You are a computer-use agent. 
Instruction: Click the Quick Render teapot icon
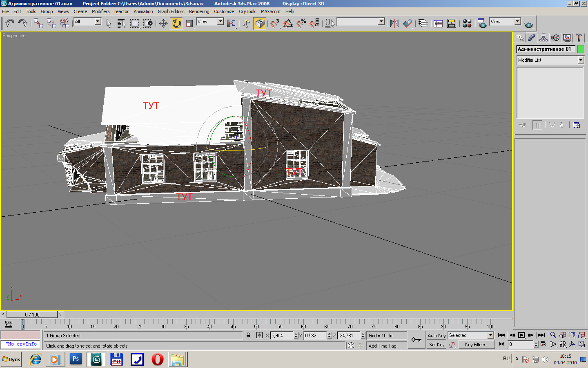pos(528,24)
